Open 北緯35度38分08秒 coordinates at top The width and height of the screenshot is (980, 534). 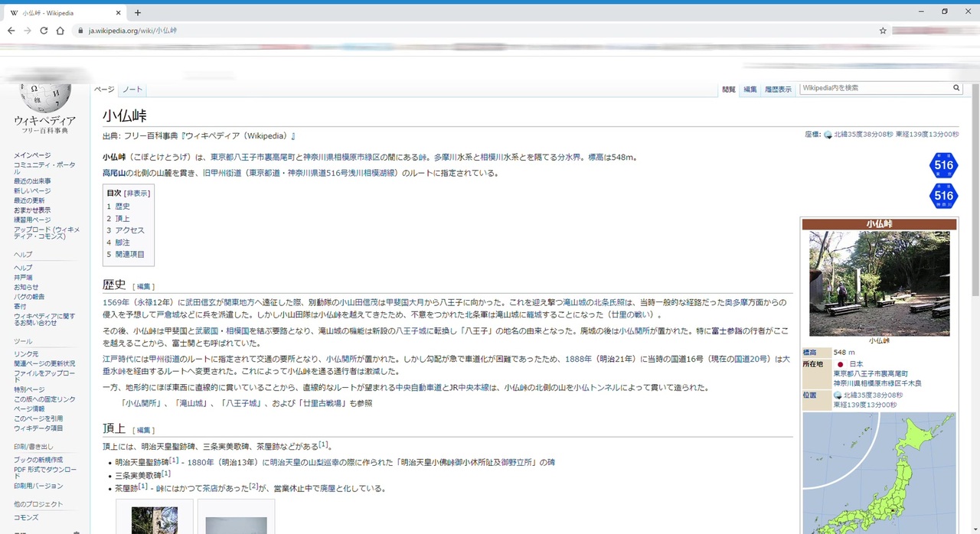863,135
